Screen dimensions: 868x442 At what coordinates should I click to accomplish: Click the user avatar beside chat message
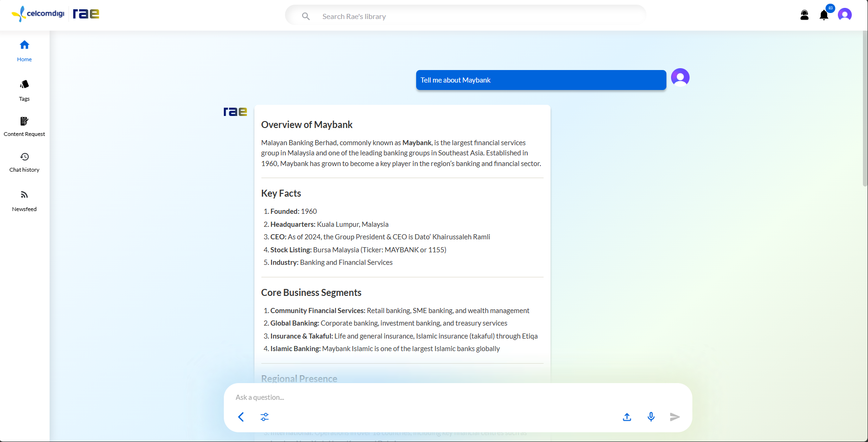pos(680,77)
